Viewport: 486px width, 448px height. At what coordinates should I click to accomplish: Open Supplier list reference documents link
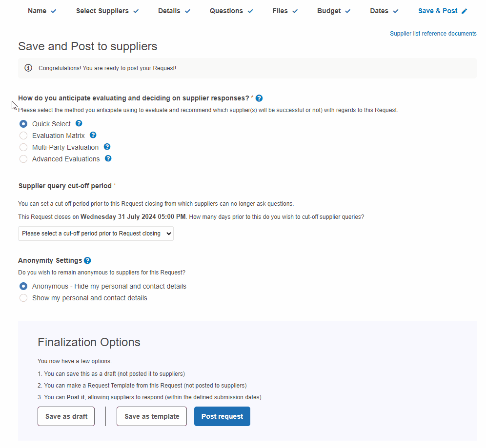(433, 34)
